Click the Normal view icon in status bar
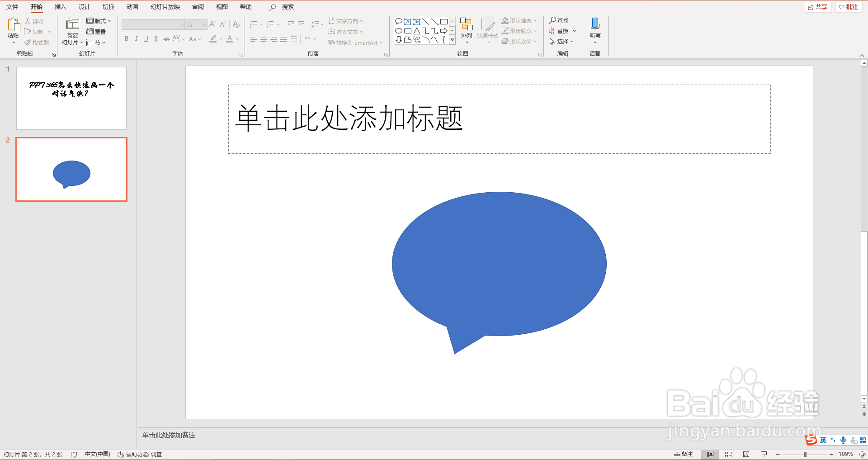Viewport: 868px width, 460px height. pyautogui.click(x=710, y=455)
